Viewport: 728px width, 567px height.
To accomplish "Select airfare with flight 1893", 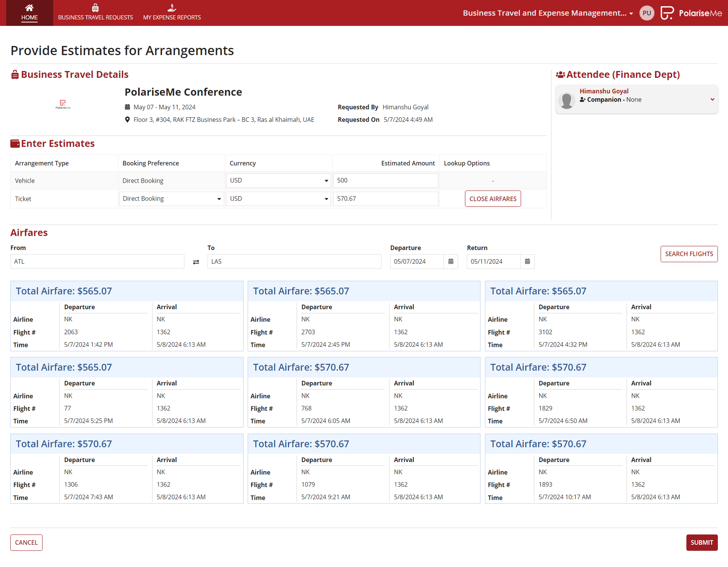I will point(601,469).
